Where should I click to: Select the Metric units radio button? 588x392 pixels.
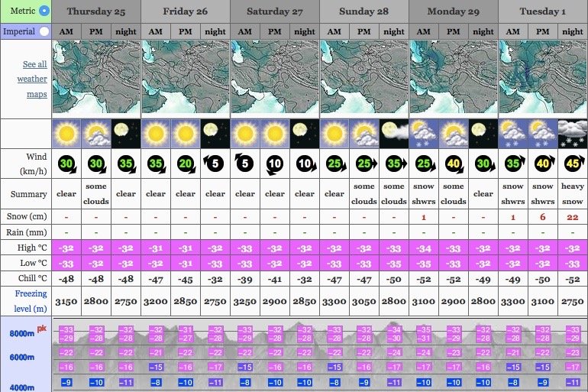tap(44, 11)
